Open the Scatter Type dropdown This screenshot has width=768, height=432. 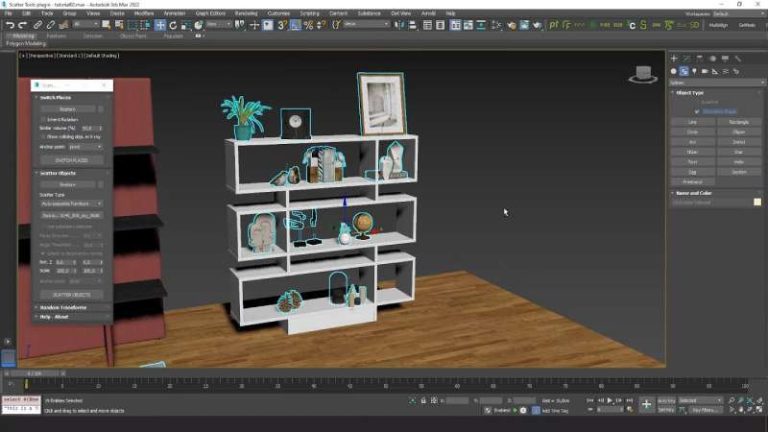tap(70, 203)
